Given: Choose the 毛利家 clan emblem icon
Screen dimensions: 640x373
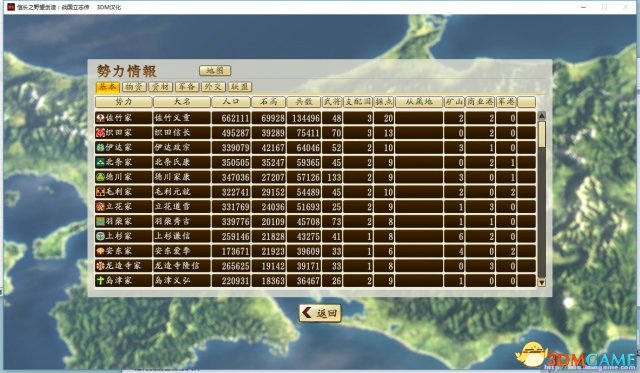Looking at the screenshot, I should [100, 192].
